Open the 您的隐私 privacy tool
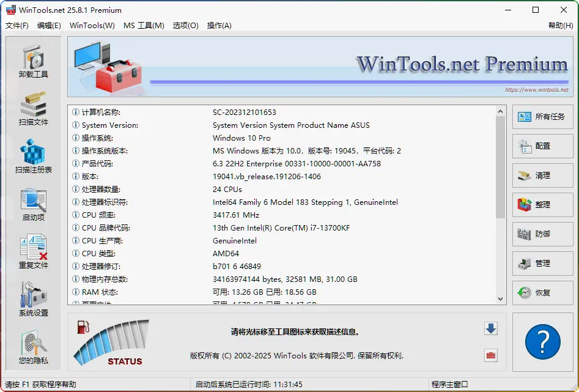The height and width of the screenshot is (392, 579). click(x=33, y=347)
